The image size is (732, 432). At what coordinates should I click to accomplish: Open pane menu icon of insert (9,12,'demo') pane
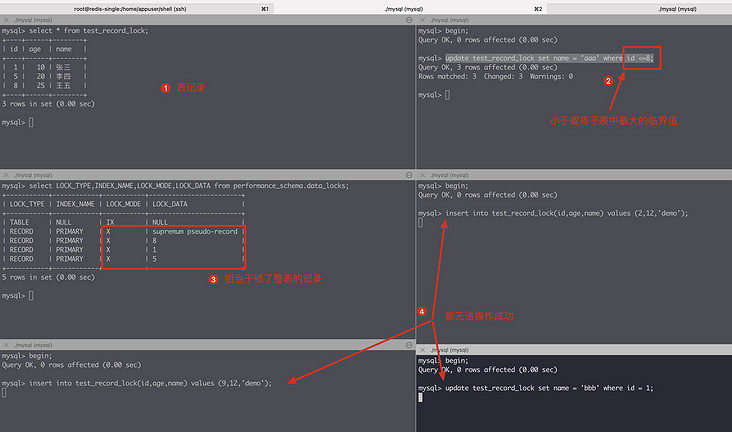(x=409, y=345)
